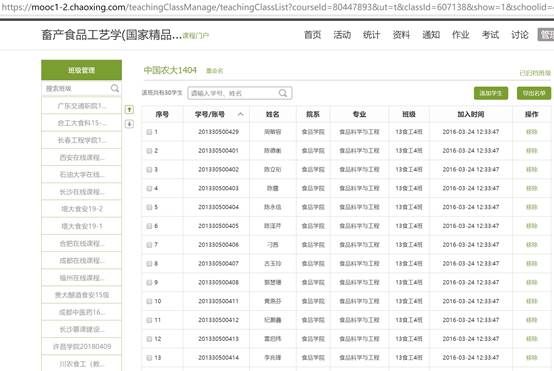The width and height of the screenshot is (554, 371).
Task: Check the box for row 9
Action: tap(149, 282)
